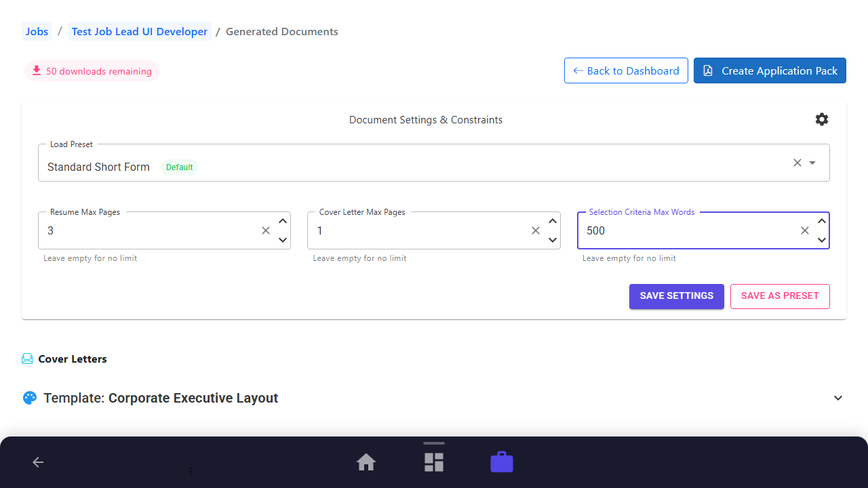Decrease Resume Max Pages with down arrow
The image size is (868, 488).
click(x=283, y=240)
